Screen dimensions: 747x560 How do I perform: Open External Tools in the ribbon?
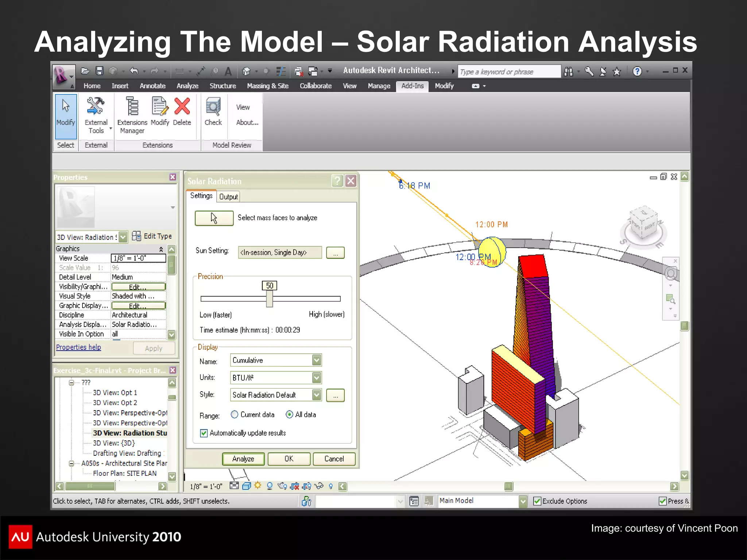tap(96, 116)
